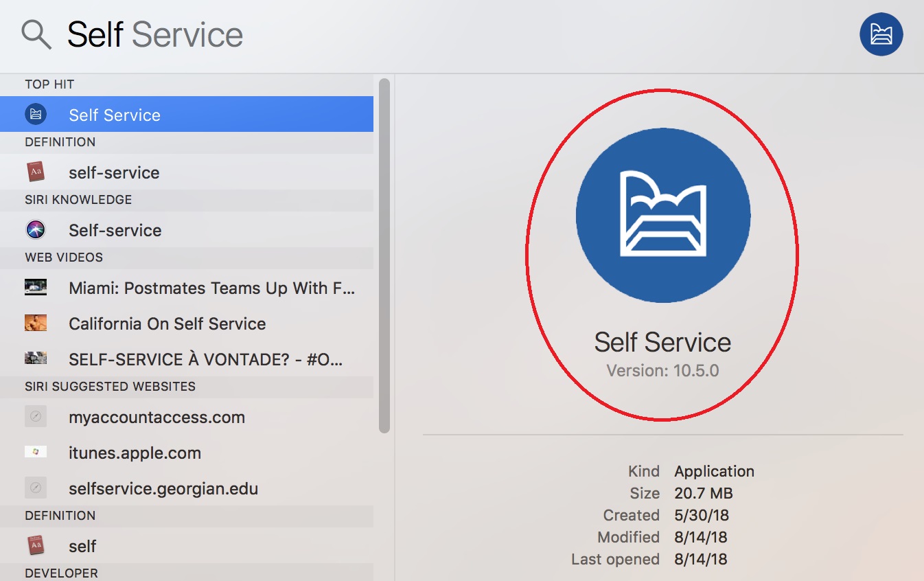Click Version: 10.5.0 text
924x581 pixels.
pos(662,371)
